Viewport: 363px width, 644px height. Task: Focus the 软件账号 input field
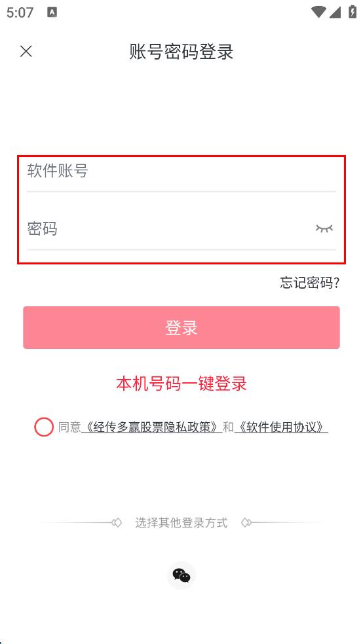coord(181,171)
